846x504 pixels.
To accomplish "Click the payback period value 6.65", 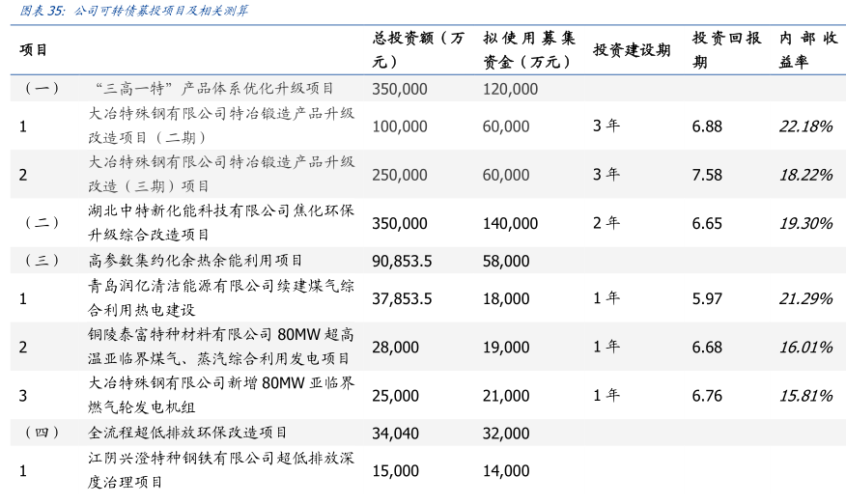I will tap(707, 223).
